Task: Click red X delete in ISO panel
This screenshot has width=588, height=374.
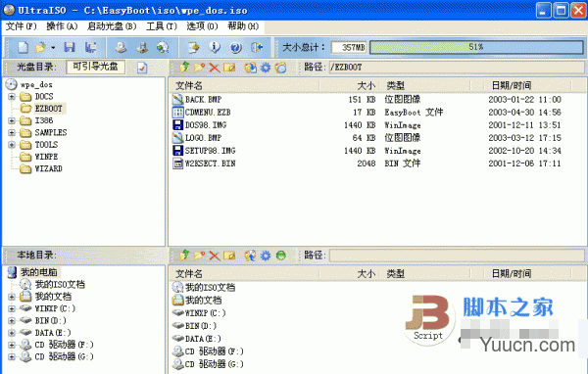Action: 214,68
